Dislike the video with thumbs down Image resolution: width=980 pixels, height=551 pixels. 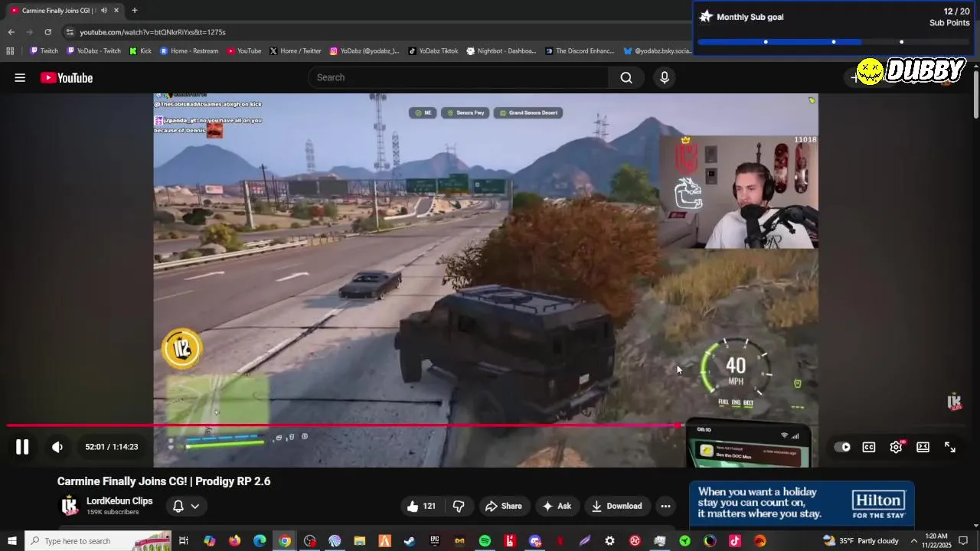(459, 506)
